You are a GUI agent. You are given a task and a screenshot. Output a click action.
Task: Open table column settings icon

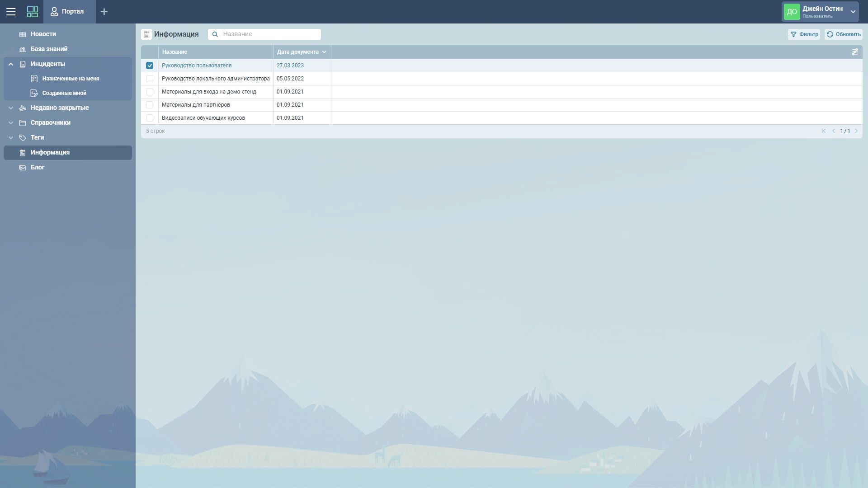pos(854,52)
